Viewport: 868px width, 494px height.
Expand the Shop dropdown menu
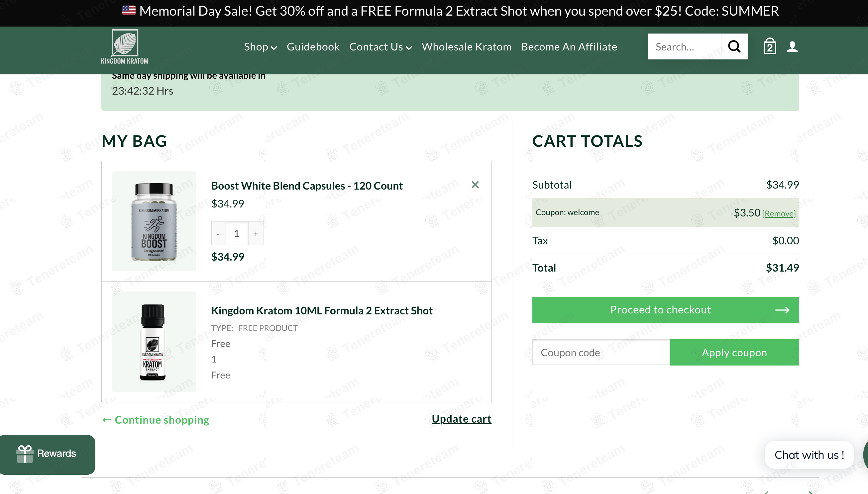click(x=261, y=47)
